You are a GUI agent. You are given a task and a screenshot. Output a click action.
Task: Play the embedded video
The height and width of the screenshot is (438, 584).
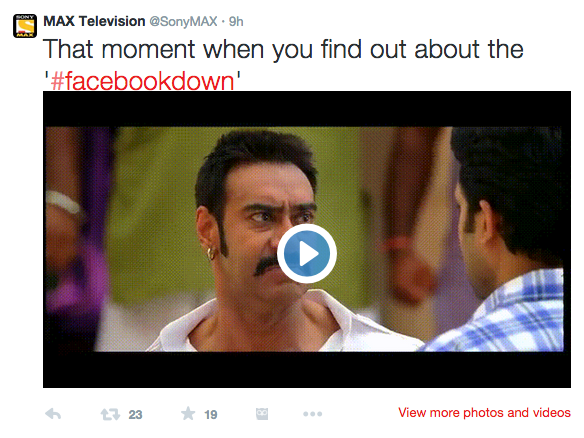point(307,254)
